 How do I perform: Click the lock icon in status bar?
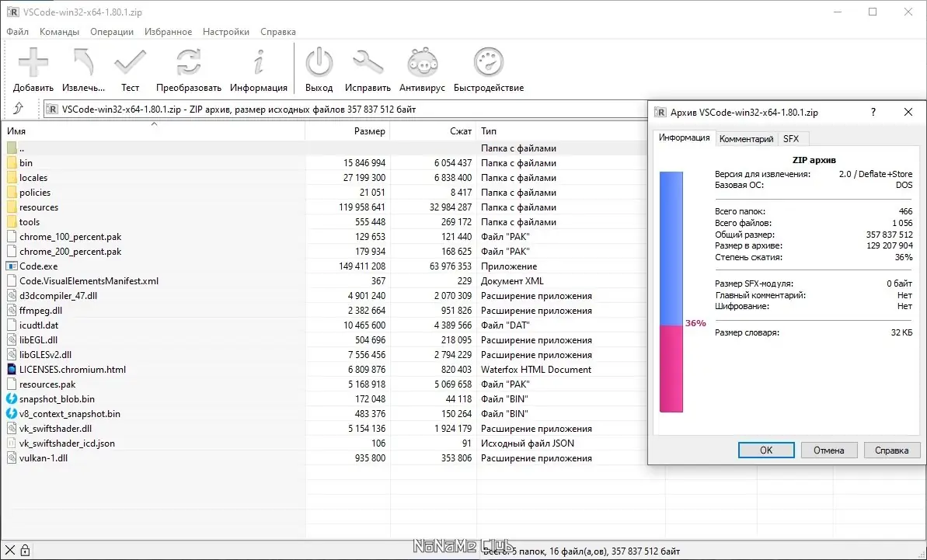pyautogui.click(x=25, y=551)
